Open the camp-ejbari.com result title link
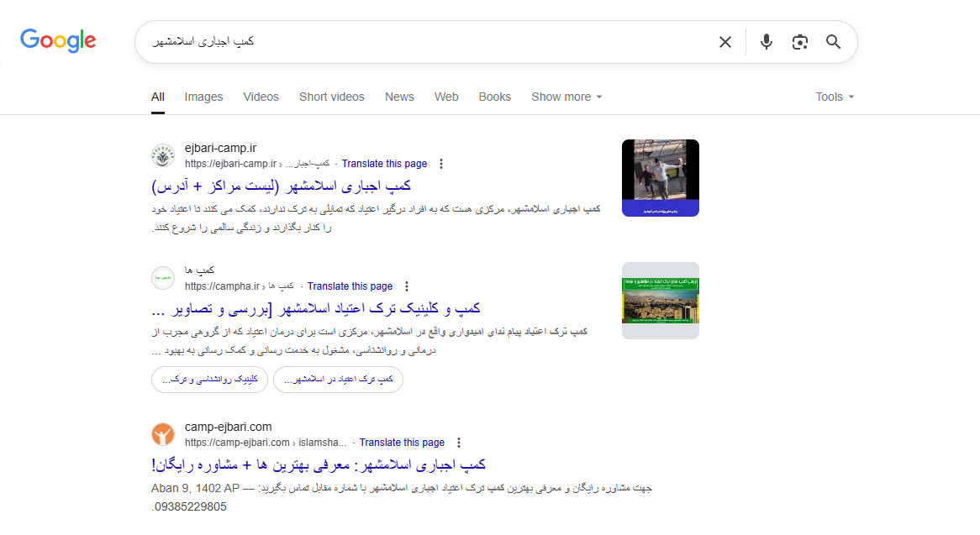The image size is (980, 535). pos(319,465)
